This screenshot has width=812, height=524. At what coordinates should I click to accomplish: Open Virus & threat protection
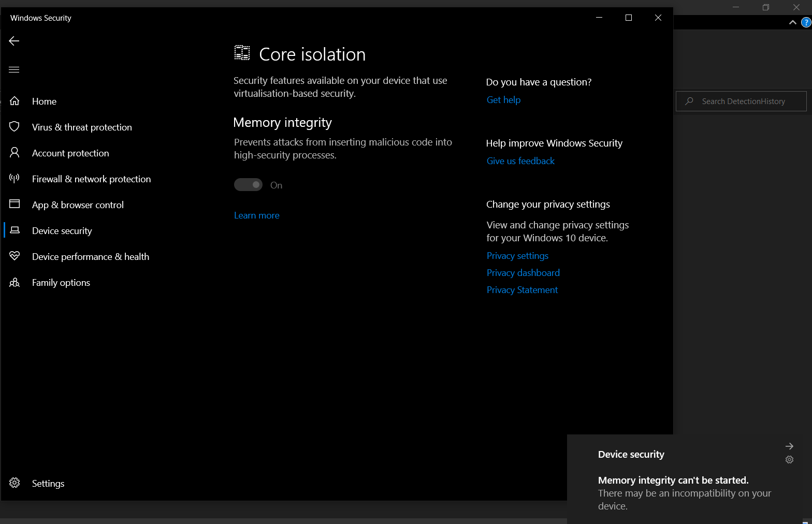82,127
